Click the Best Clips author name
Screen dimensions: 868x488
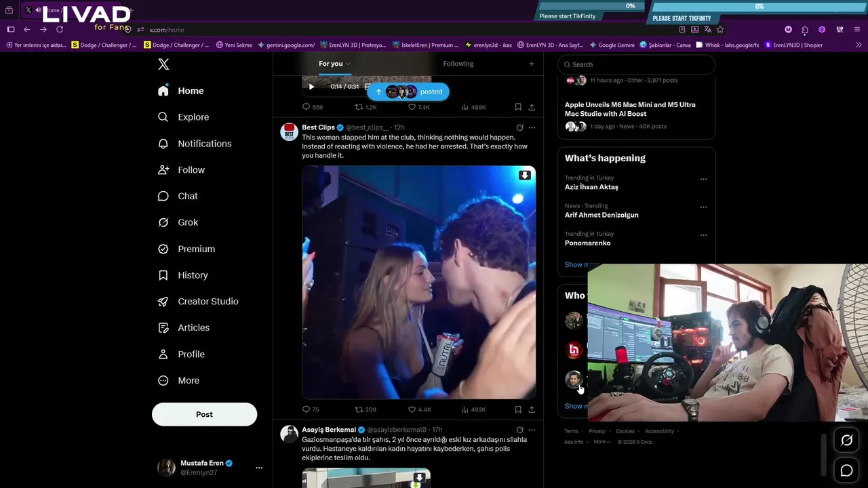click(318, 127)
